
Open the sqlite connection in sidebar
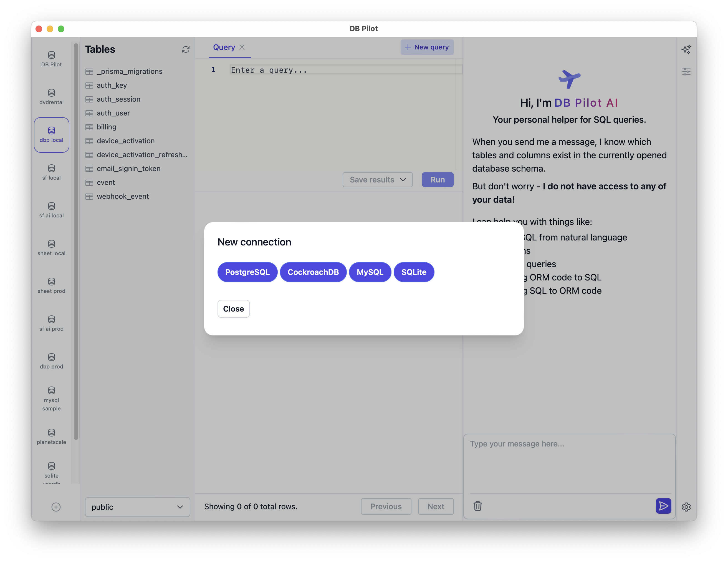pyautogui.click(x=51, y=471)
